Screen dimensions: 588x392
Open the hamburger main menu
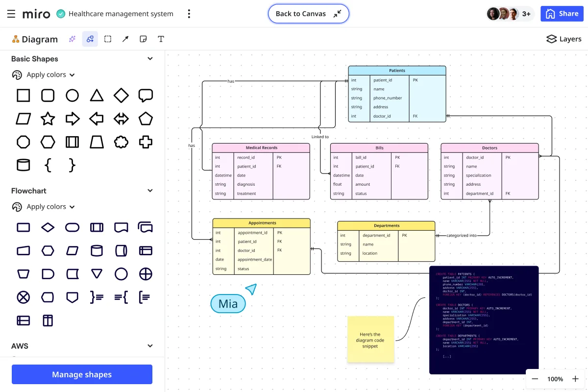11,14
